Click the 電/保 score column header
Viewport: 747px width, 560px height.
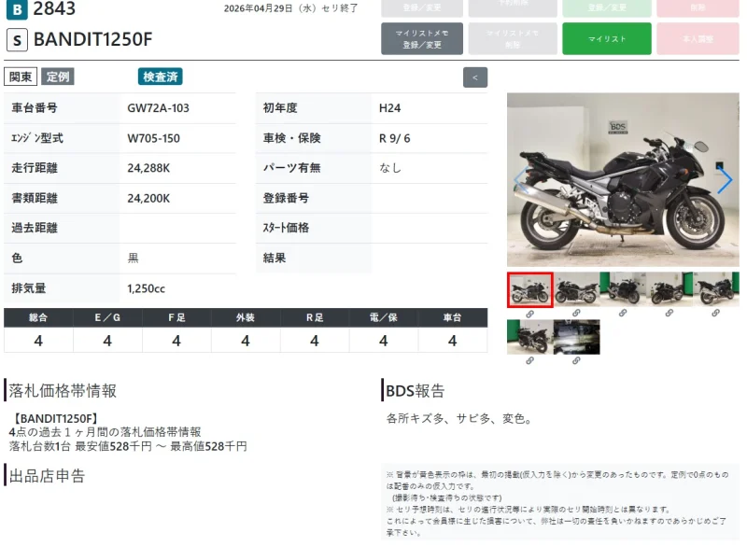(384, 317)
